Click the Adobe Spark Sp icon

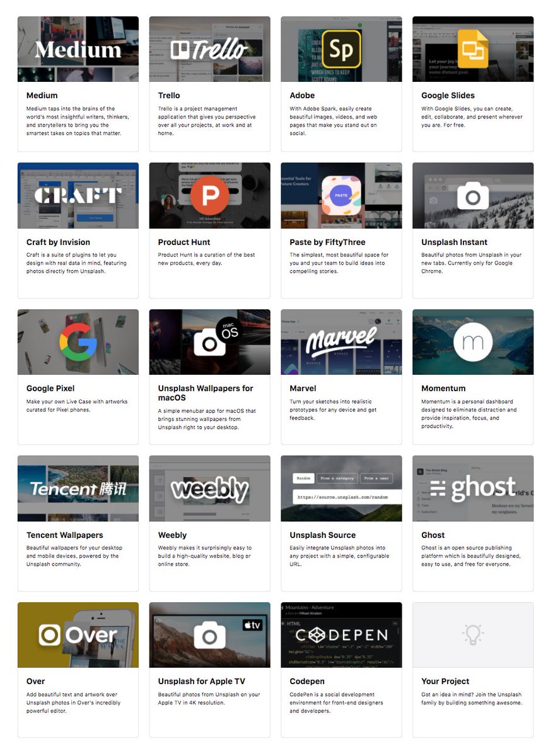(x=341, y=49)
